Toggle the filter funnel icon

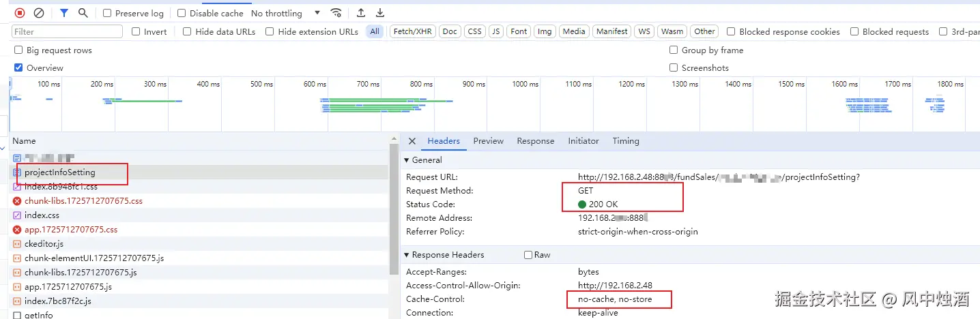[x=64, y=13]
